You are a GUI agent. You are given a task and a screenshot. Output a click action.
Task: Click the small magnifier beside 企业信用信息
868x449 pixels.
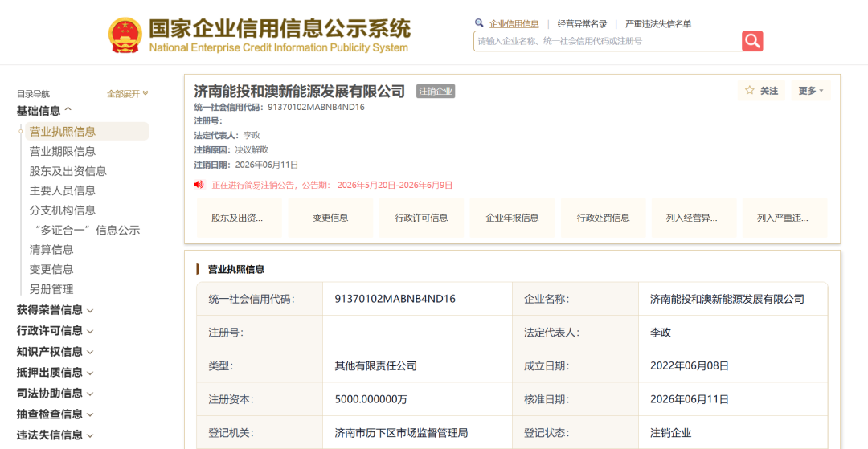click(x=479, y=22)
